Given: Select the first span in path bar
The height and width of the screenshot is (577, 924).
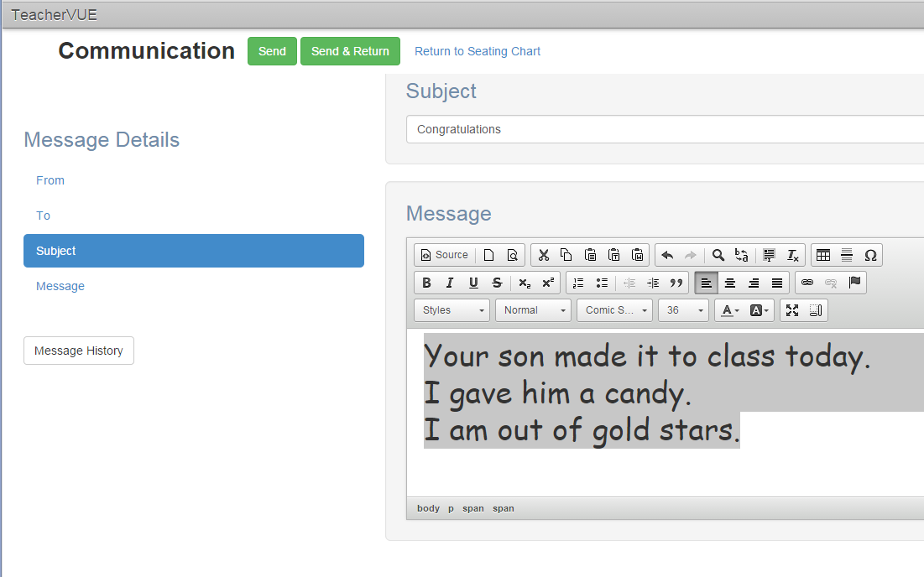Looking at the screenshot, I should (473, 508).
